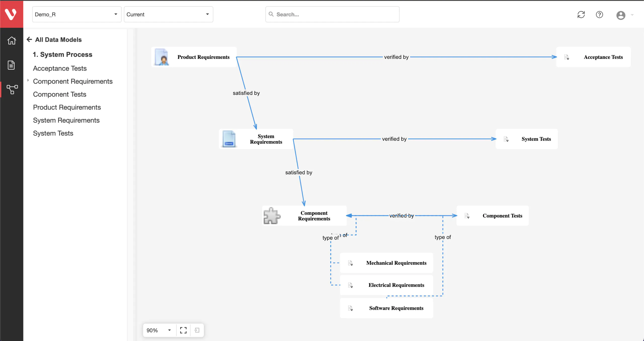Click the System Requirements blue document icon
The height and width of the screenshot is (341, 644).
tap(229, 139)
